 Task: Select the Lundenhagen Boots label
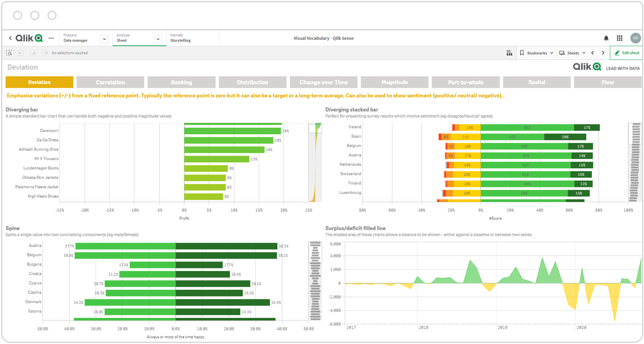(41, 168)
